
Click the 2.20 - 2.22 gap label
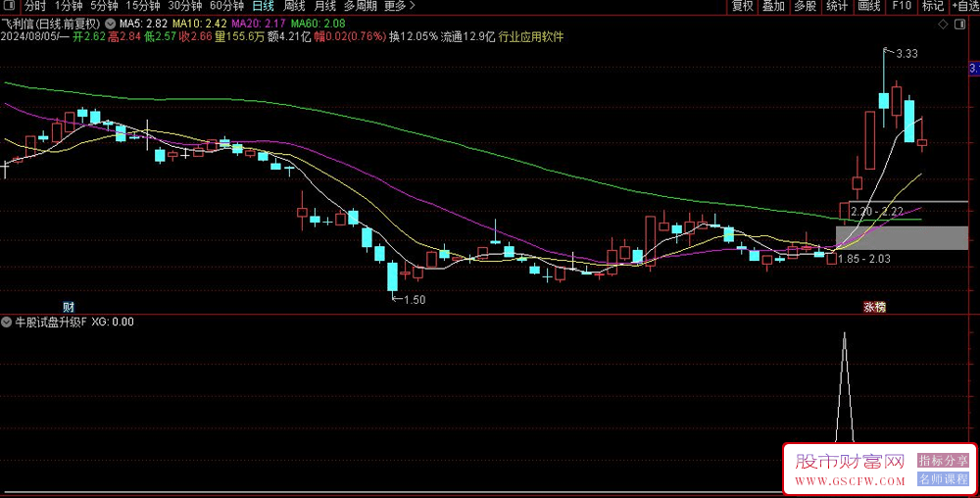pyautogui.click(x=877, y=212)
